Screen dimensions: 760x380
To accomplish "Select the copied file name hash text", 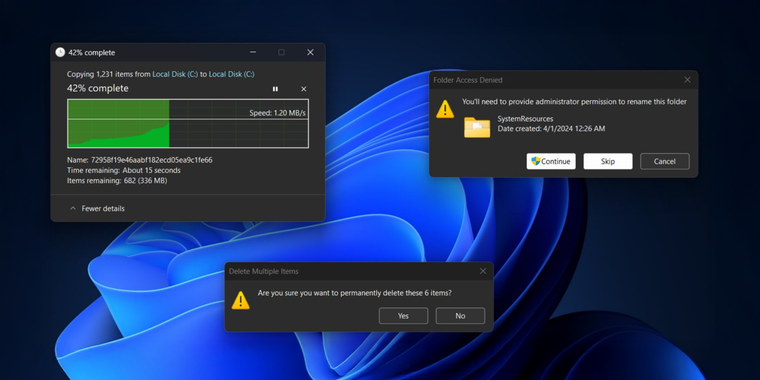I will 152,160.
